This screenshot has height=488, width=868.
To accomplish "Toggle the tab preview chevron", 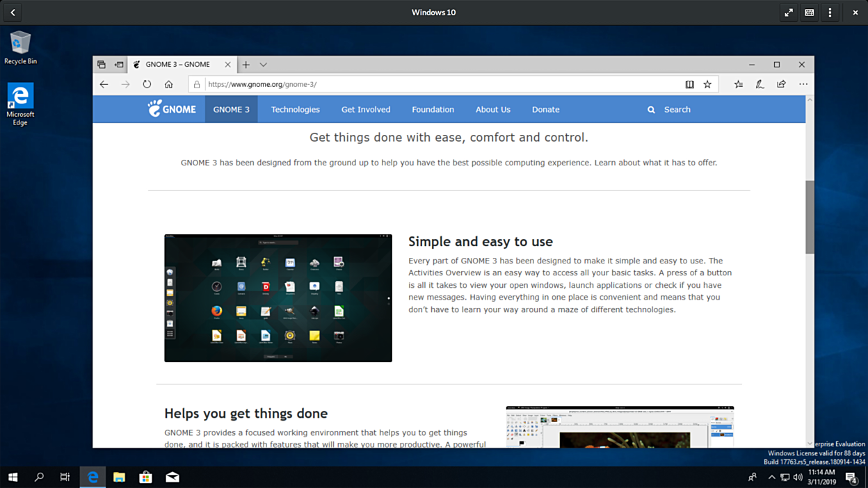I will 263,65.
